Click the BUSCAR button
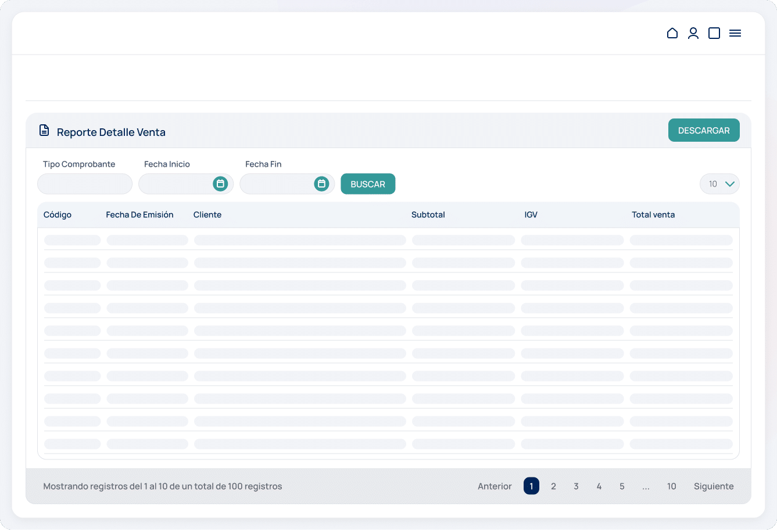The width and height of the screenshot is (777, 532). pos(368,184)
